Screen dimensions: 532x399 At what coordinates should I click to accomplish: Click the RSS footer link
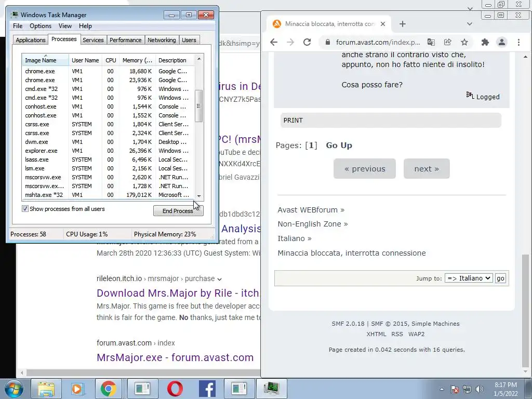click(x=397, y=334)
